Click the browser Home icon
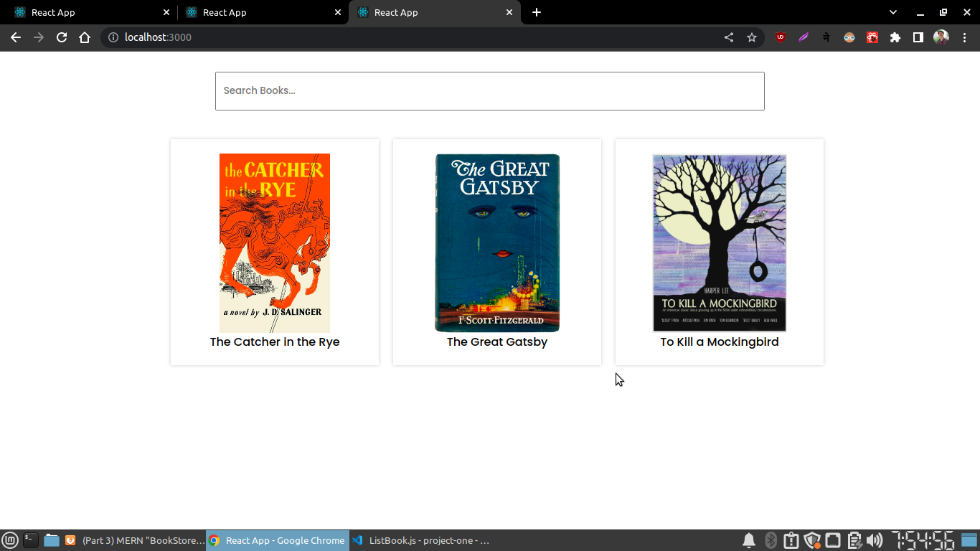980x551 pixels. pos(85,37)
